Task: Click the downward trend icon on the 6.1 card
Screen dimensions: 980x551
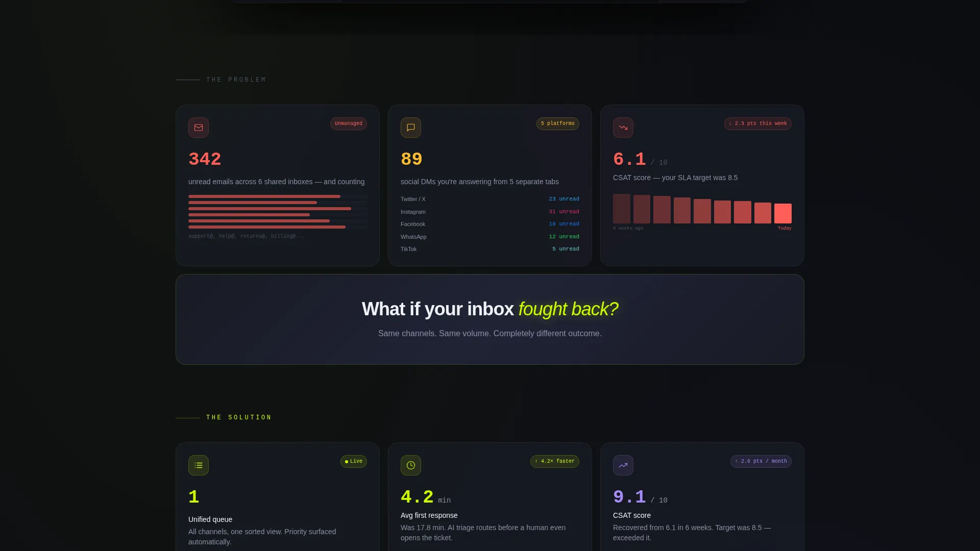Action: coord(623,128)
